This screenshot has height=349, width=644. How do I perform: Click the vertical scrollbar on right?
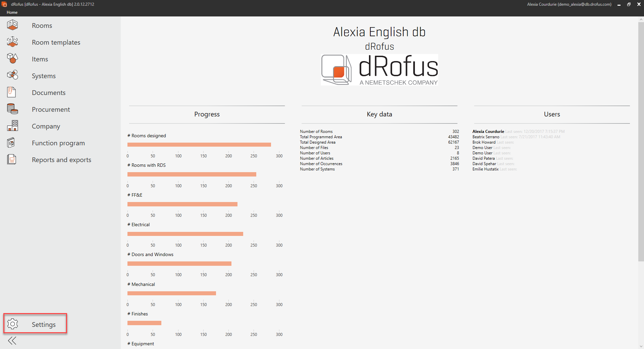(641, 141)
